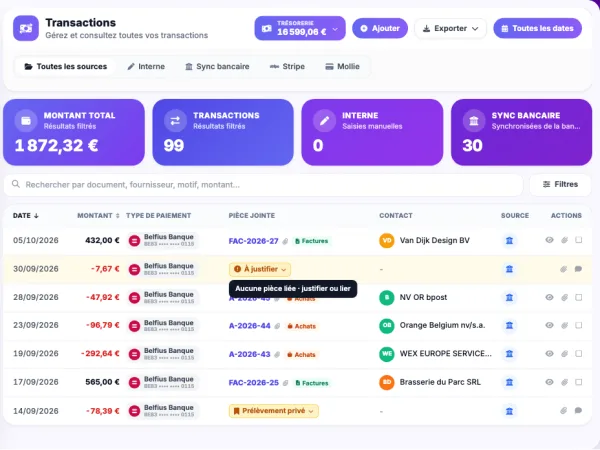Click the Transactions module icon in header
The width and height of the screenshot is (600, 450).
tap(26, 28)
